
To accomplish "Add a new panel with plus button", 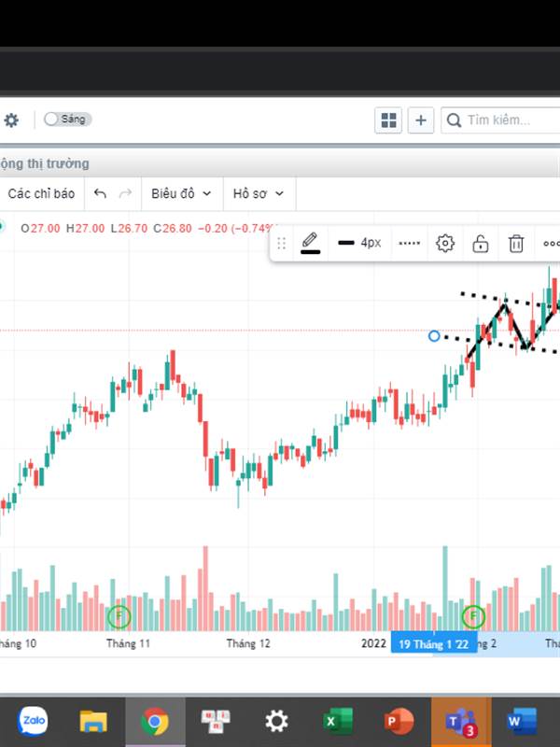I will pos(421,120).
